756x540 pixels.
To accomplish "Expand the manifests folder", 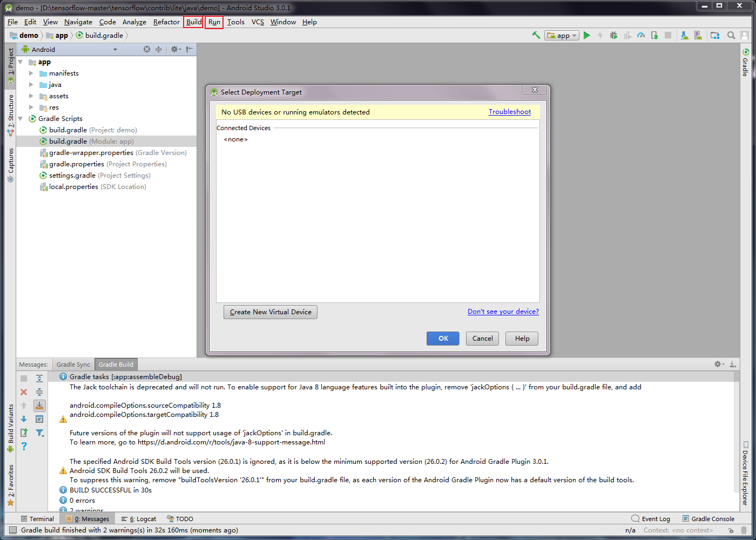I will point(31,73).
